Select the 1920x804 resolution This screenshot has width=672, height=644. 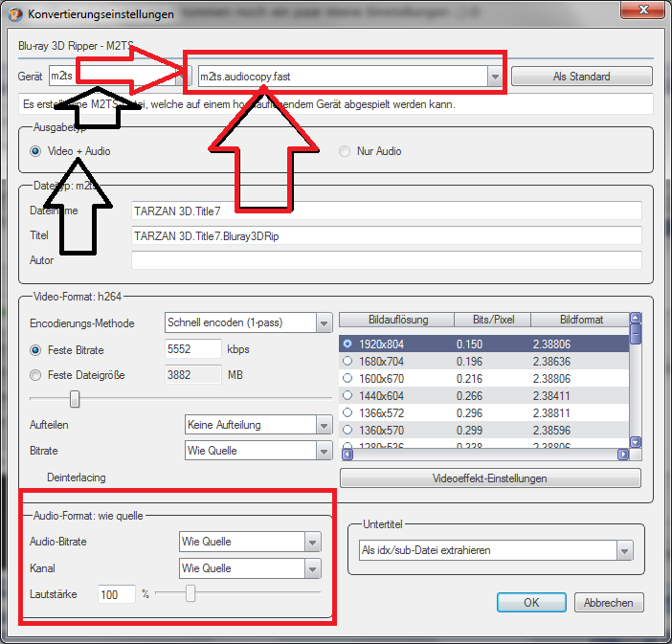click(347, 344)
